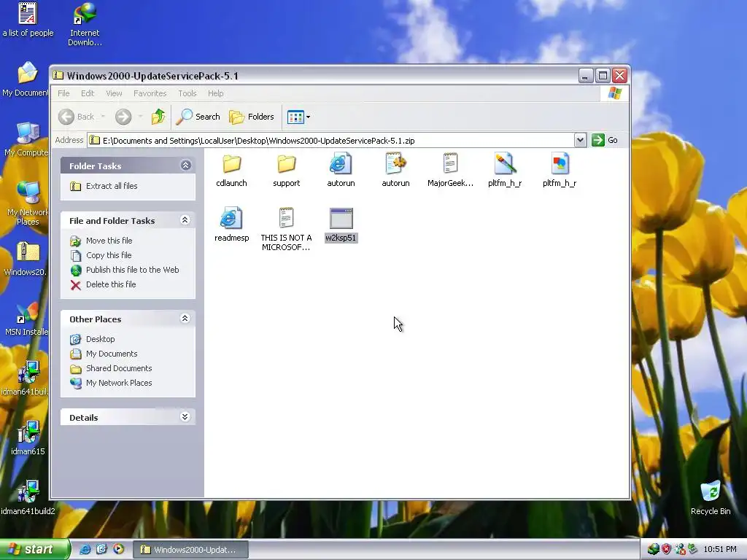The height and width of the screenshot is (560, 747).
Task: Select the w2ksp51 executable file
Action: click(341, 225)
